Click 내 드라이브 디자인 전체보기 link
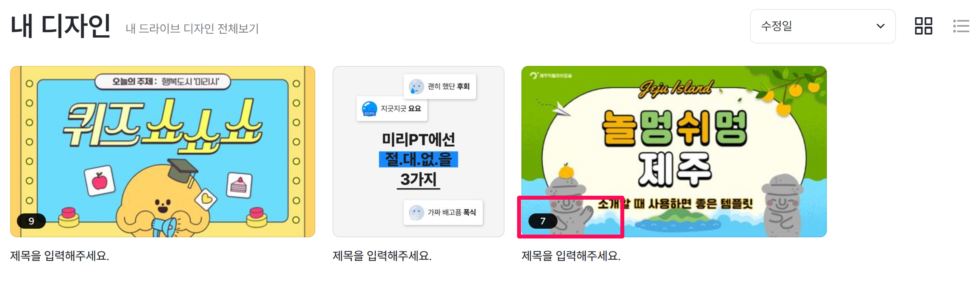The width and height of the screenshot is (980, 284). click(x=192, y=28)
